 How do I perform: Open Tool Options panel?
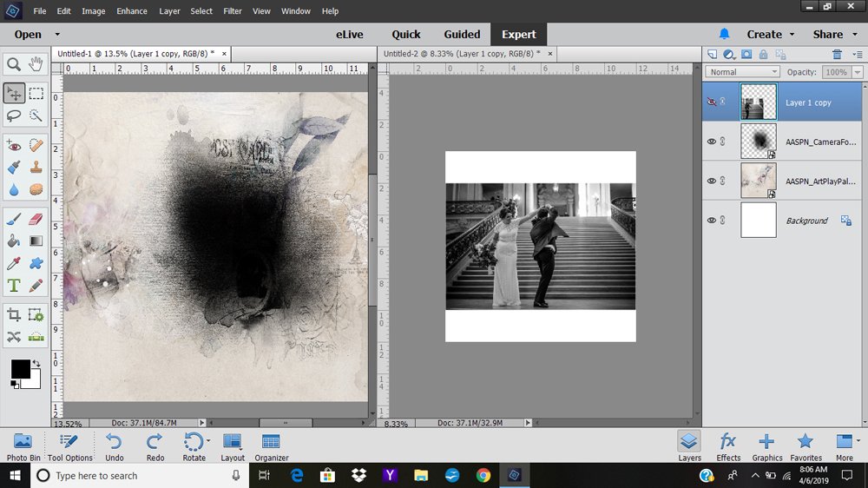pyautogui.click(x=69, y=447)
